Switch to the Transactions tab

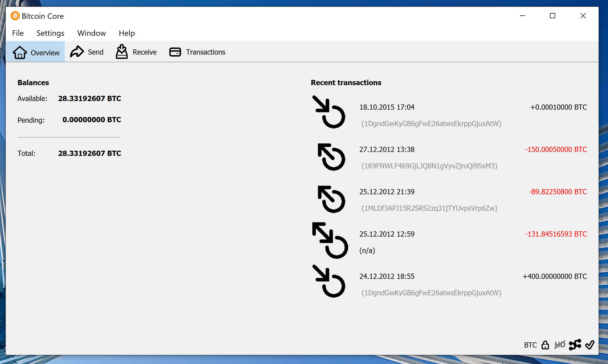[x=197, y=52]
